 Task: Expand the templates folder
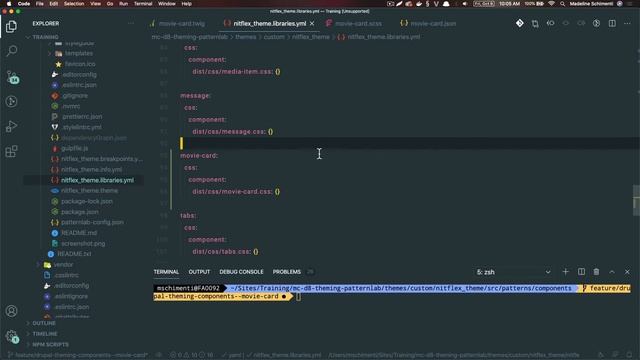click(x=79, y=53)
